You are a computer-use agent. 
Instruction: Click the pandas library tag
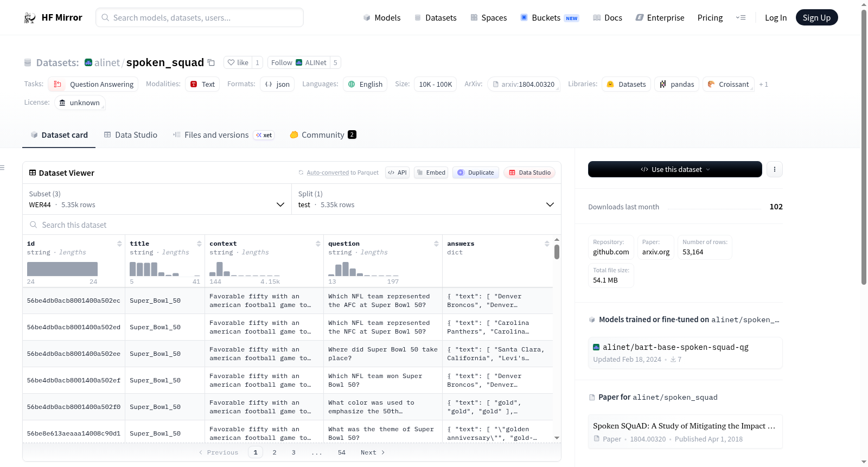tap(676, 84)
